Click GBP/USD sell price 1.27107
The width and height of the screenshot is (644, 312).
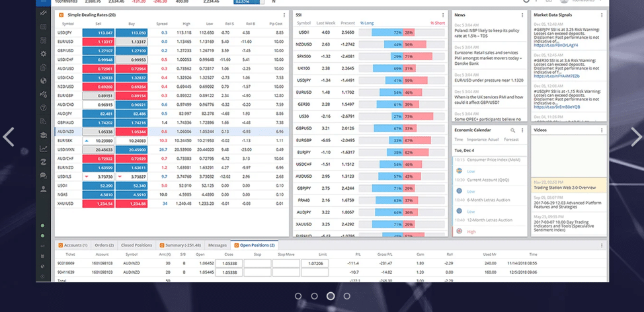[x=98, y=50]
